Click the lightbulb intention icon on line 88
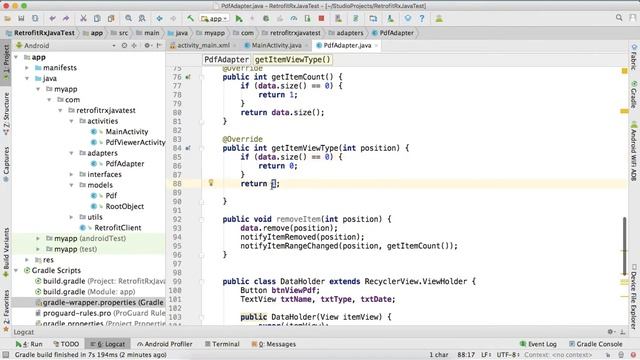Viewport: 640px width, 360px height. click(x=211, y=183)
